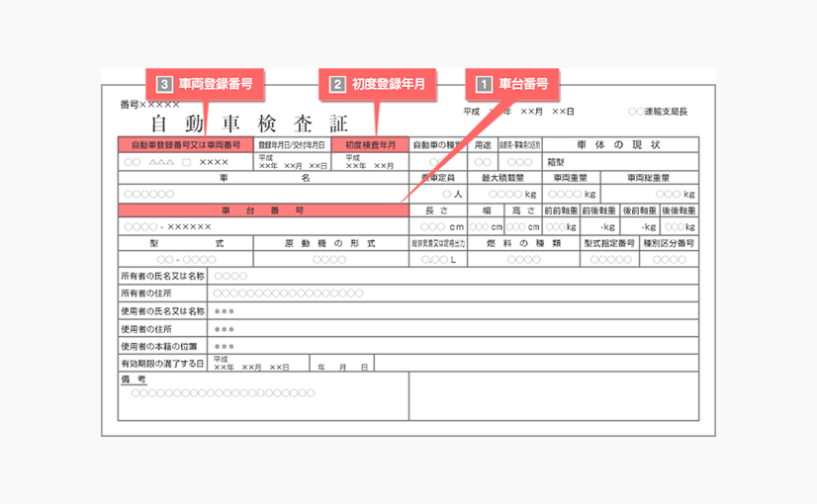The image size is (817, 504).
Task: Click the number 2 badge beside 初度登録年月
Action: click(x=336, y=85)
